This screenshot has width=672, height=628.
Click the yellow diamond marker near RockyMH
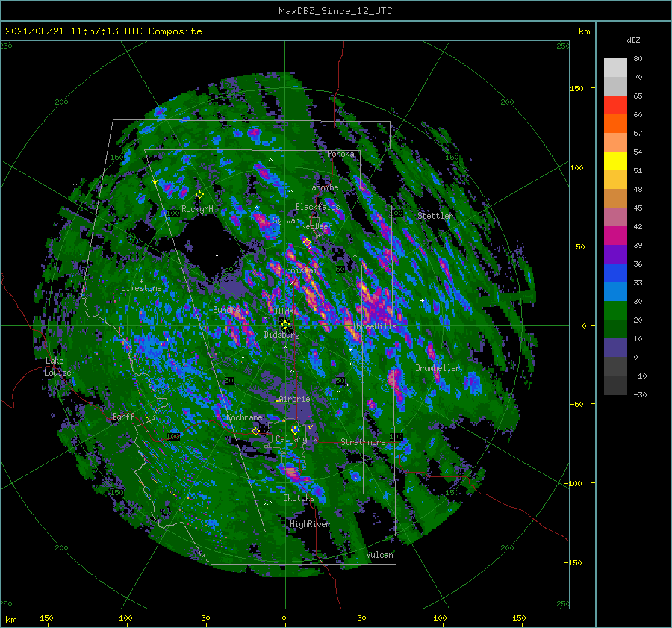coord(199,195)
